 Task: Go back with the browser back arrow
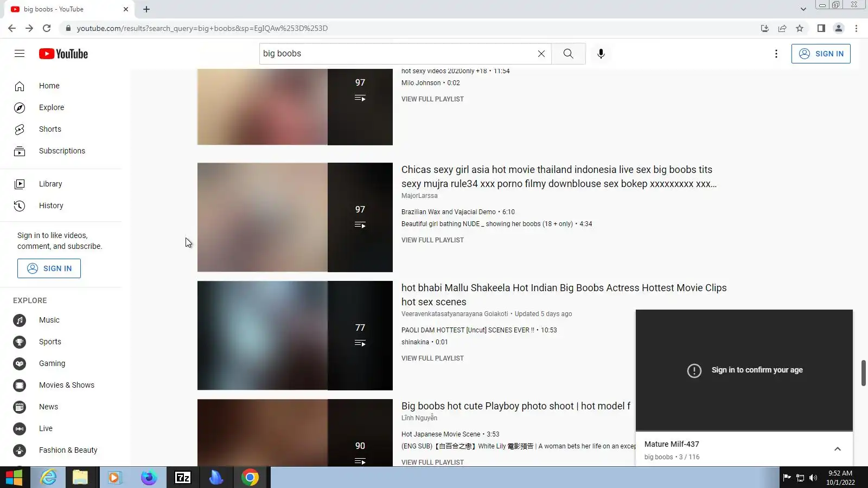coord(12,28)
